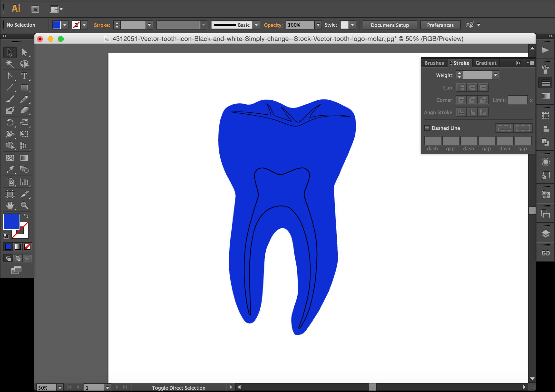Open the arrange documents dropdown
This screenshot has height=392, width=555.
coord(56,10)
